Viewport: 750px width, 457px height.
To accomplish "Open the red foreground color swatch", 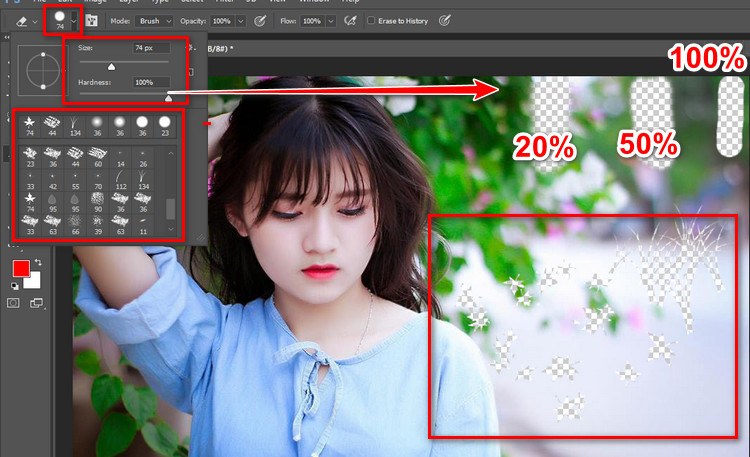I will click(x=22, y=268).
